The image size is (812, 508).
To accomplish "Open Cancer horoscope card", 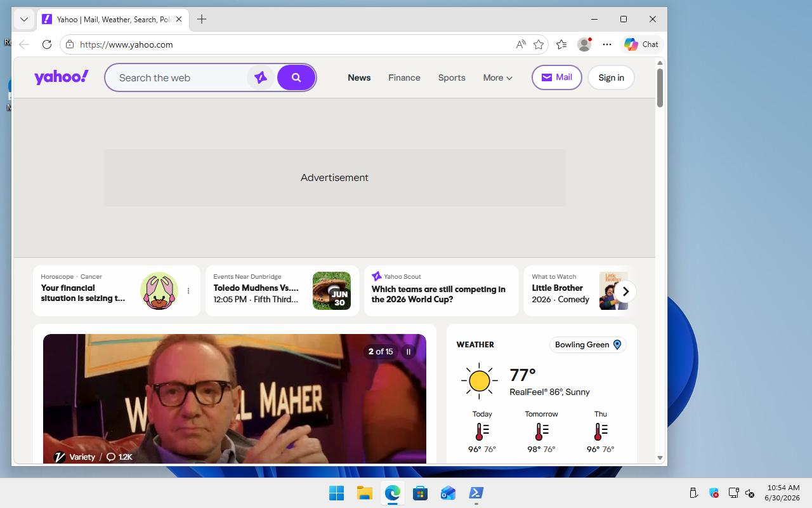I will click(x=117, y=291).
